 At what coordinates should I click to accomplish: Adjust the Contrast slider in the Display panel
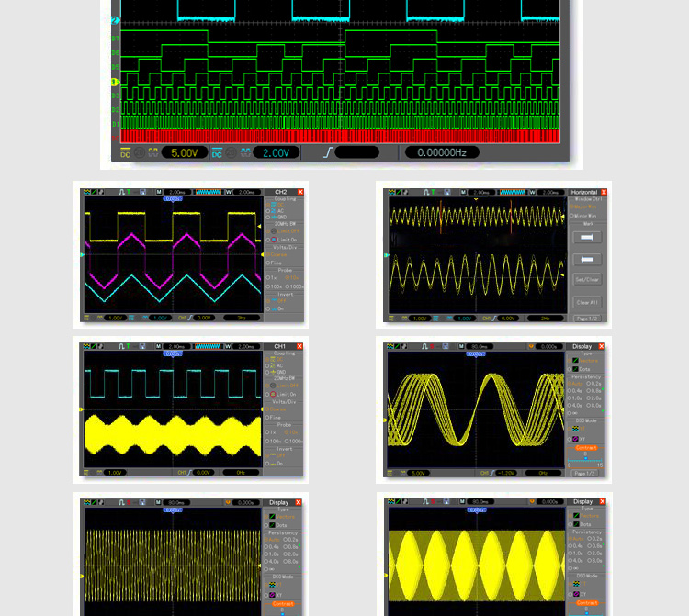click(587, 456)
